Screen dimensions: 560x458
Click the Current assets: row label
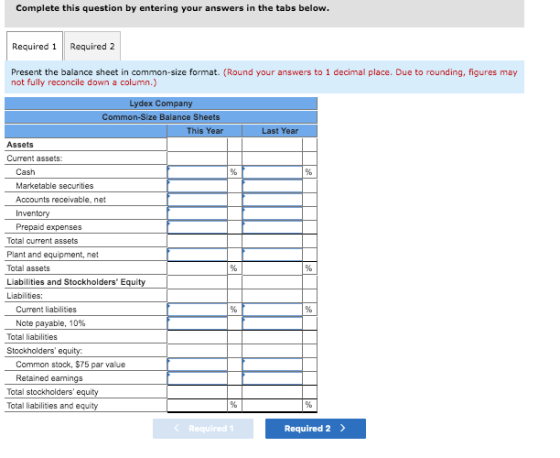(34, 158)
